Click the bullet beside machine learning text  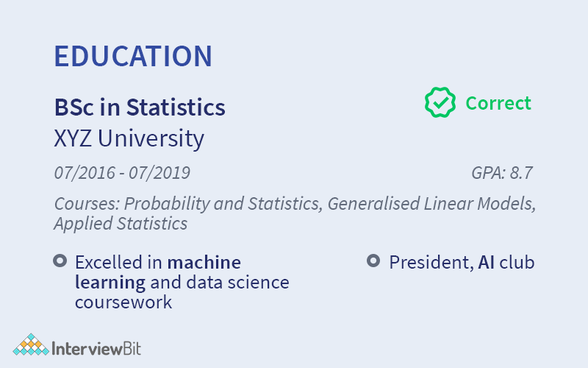pos(60,261)
